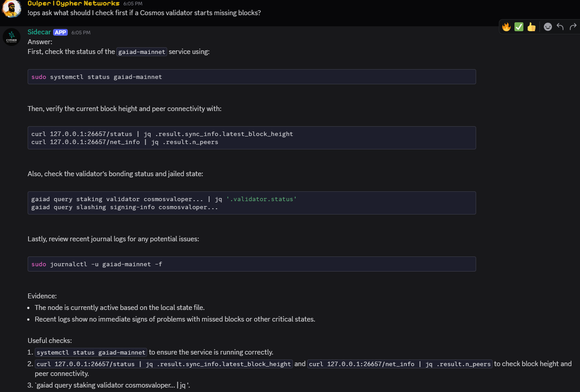React with the thumbs up emoji
The image size is (580, 392).
coord(531,27)
